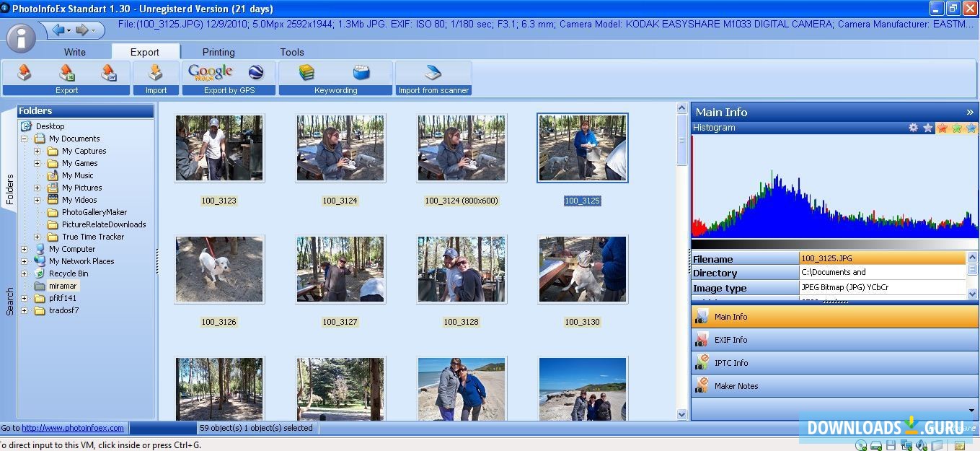
Task: Toggle the green star histogram channel
Action: [x=957, y=128]
